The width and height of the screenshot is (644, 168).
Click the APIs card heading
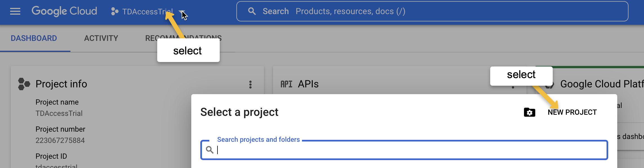pos(308,84)
